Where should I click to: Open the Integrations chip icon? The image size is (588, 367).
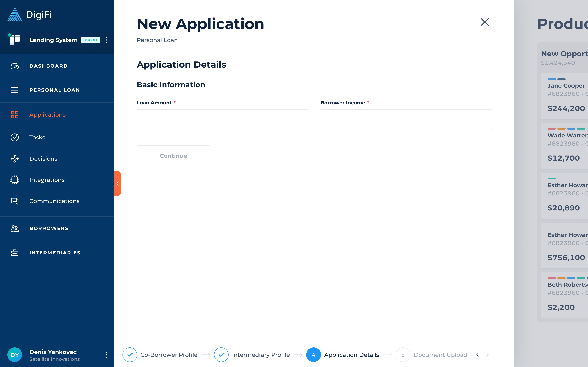point(14,180)
